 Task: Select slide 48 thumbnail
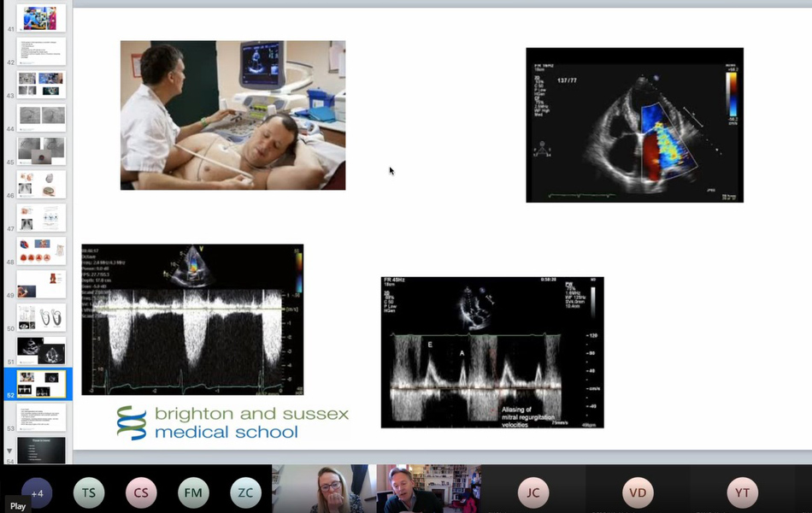point(41,251)
